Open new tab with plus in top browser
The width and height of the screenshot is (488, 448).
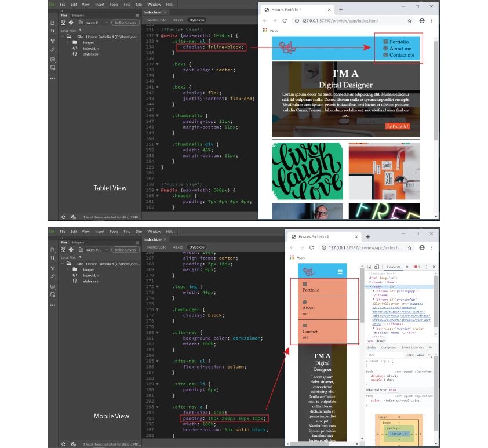(341, 10)
